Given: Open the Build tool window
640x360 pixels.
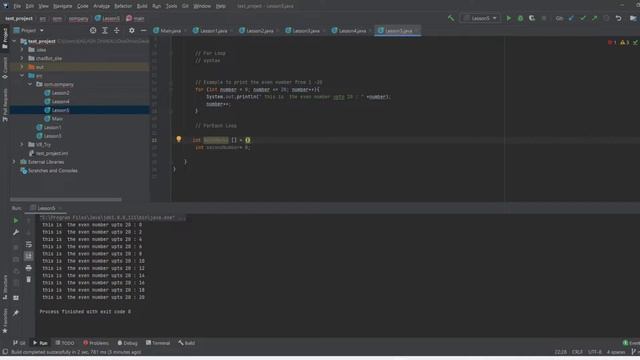Looking at the screenshot, I should [x=187, y=343].
